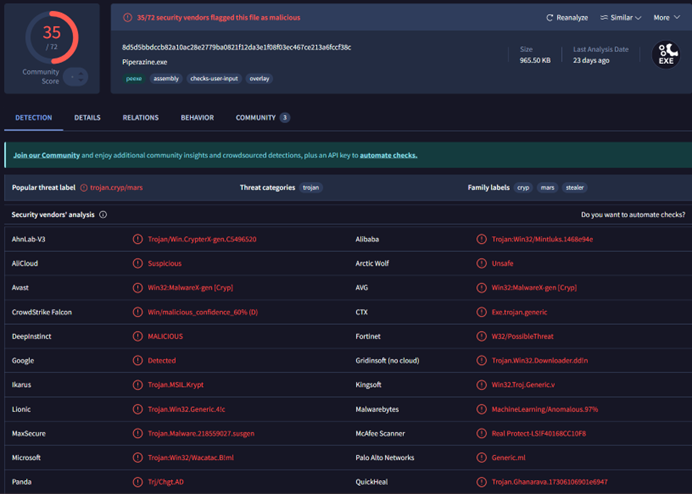Open the Community tab
The height and width of the screenshot is (494, 692).
point(263,118)
